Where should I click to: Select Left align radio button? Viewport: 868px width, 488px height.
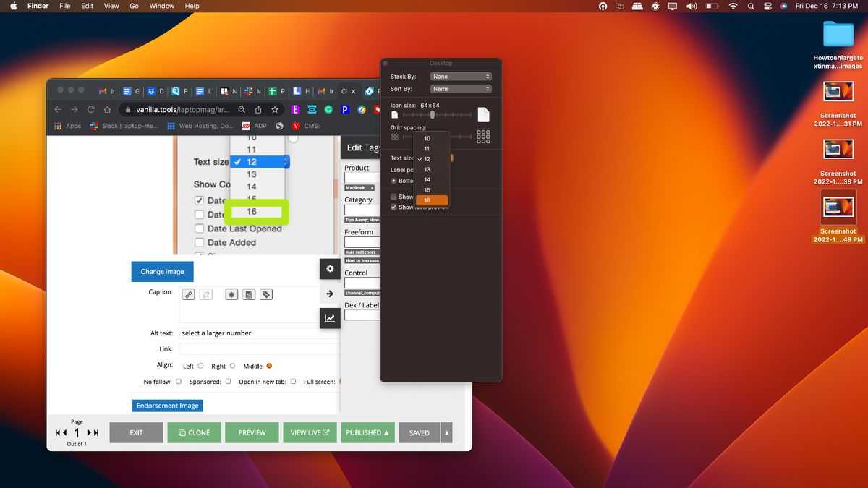200,366
